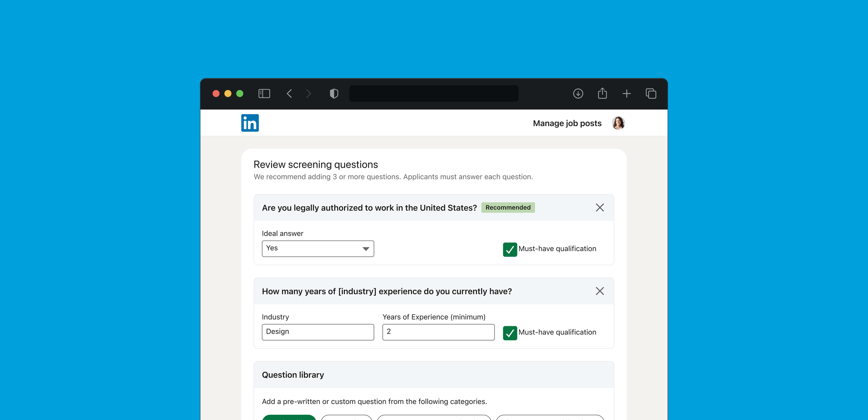Remove the work authorization question
Screen dimensions: 868x420
tap(600, 207)
